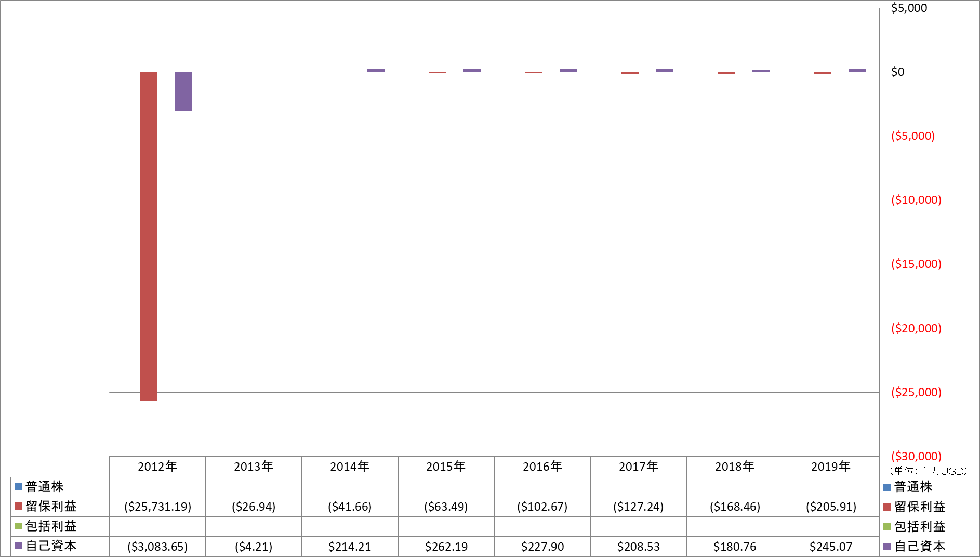Click the (単位:百万USD) unit label

click(x=928, y=471)
